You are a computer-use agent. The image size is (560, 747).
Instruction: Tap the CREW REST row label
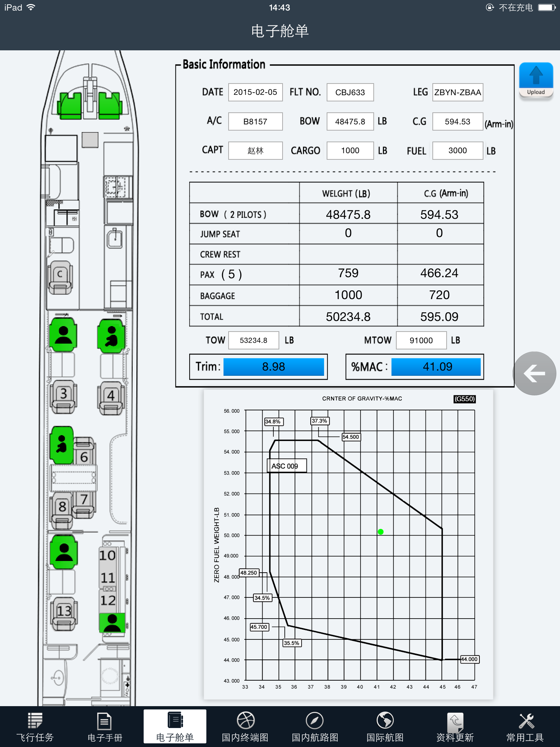[220, 255]
